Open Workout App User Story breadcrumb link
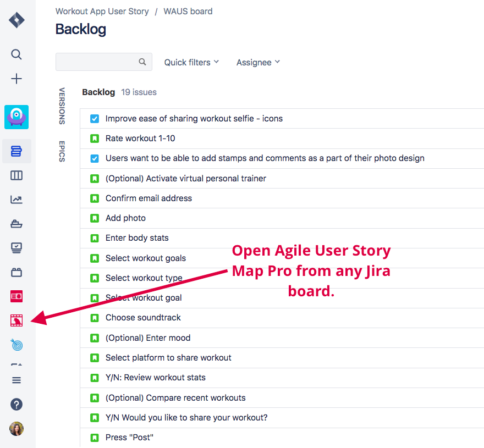484x448 pixels. coord(102,12)
